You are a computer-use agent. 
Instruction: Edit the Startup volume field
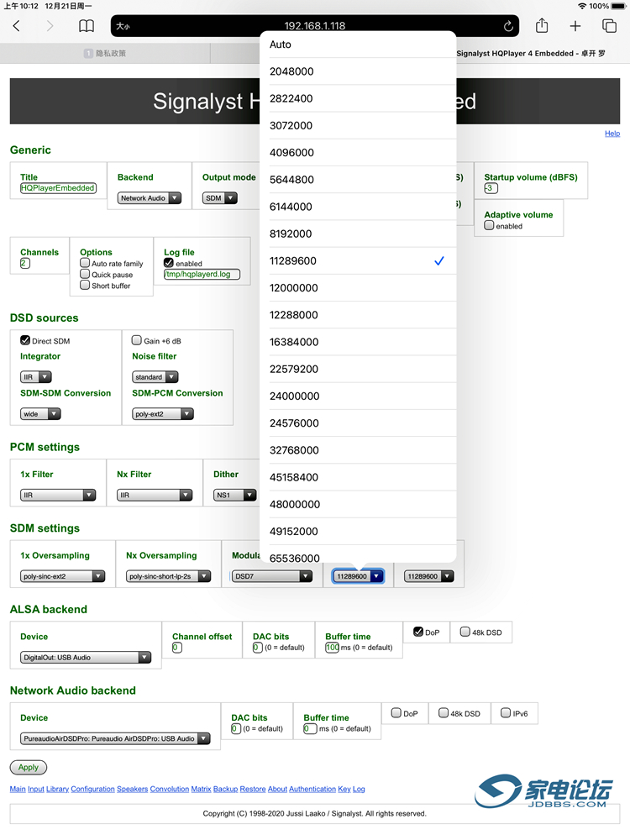[491, 188]
